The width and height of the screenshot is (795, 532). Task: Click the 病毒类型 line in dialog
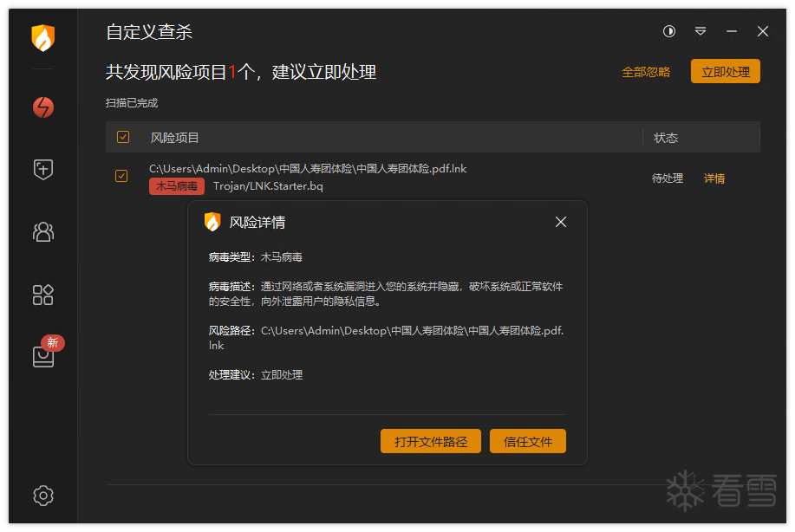[x=256, y=257]
